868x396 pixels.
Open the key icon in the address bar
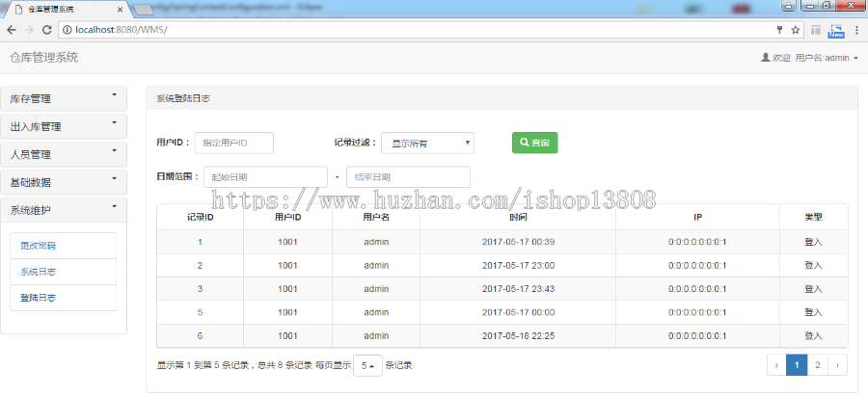tap(780, 30)
